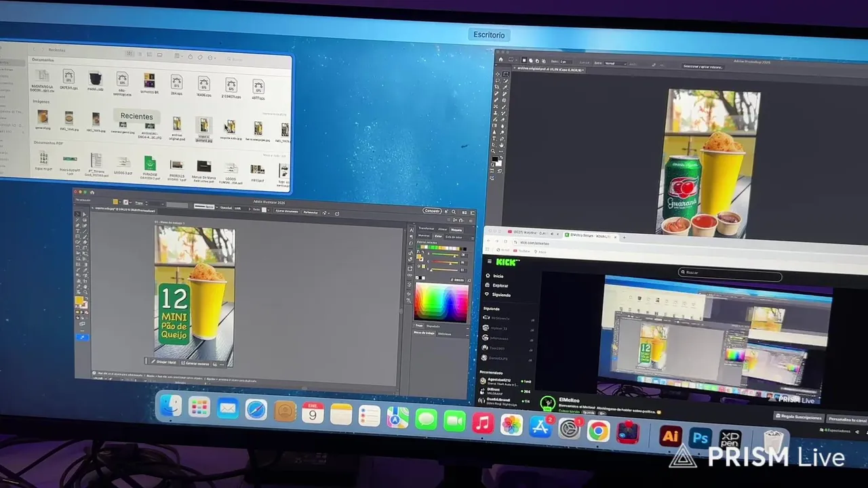Launch FaceTime from the Dock

pyautogui.click(x=454, y=421)
